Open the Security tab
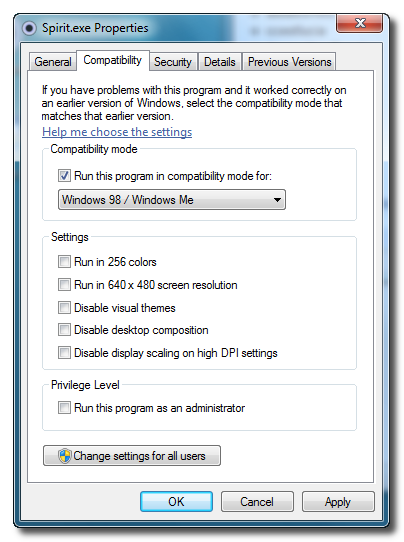Screen dimensions: 404x542 tap(173, 62)
